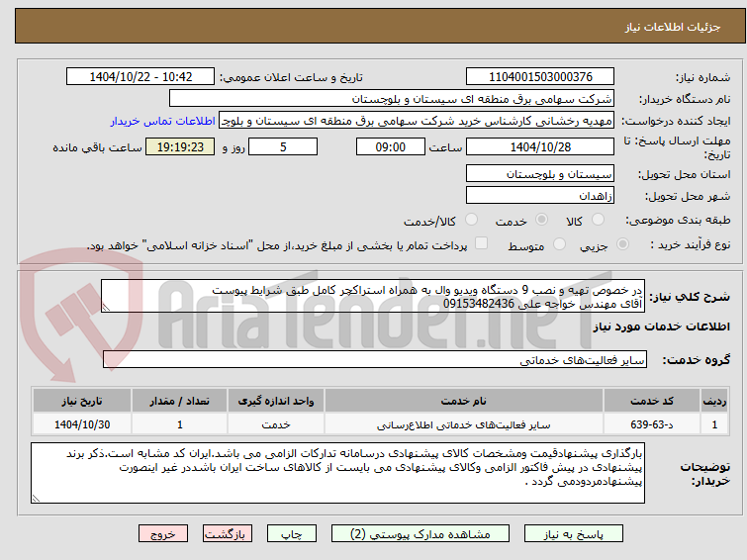This screenshot has width=747, height=560.
Task: Click the شرح کلی نیاز resize handle
Action: click(x=106, y=308)
